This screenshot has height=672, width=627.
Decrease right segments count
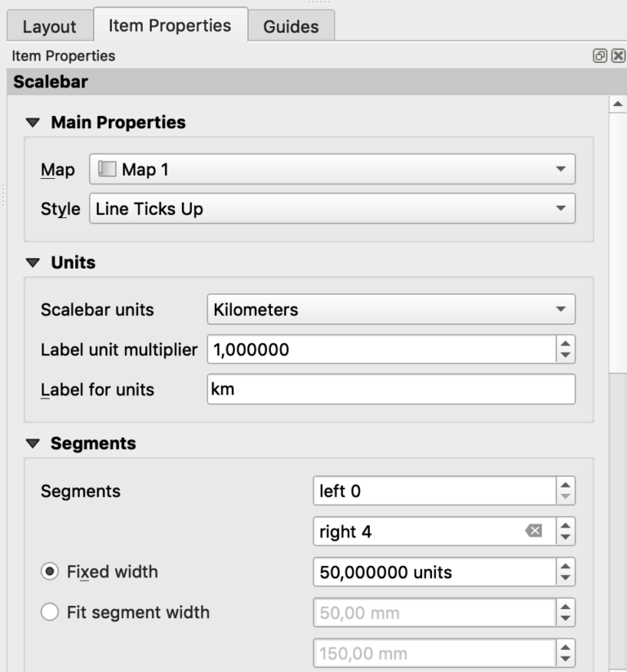pos(565,537)
